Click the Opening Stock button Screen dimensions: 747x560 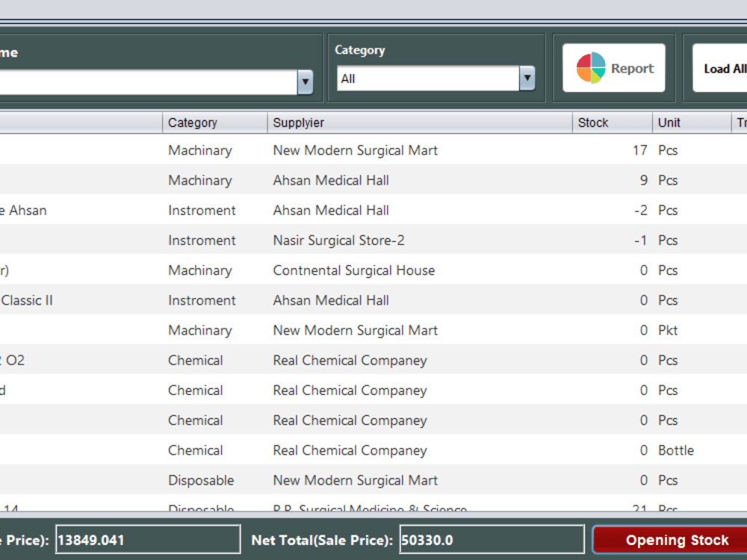coord(670,540)
